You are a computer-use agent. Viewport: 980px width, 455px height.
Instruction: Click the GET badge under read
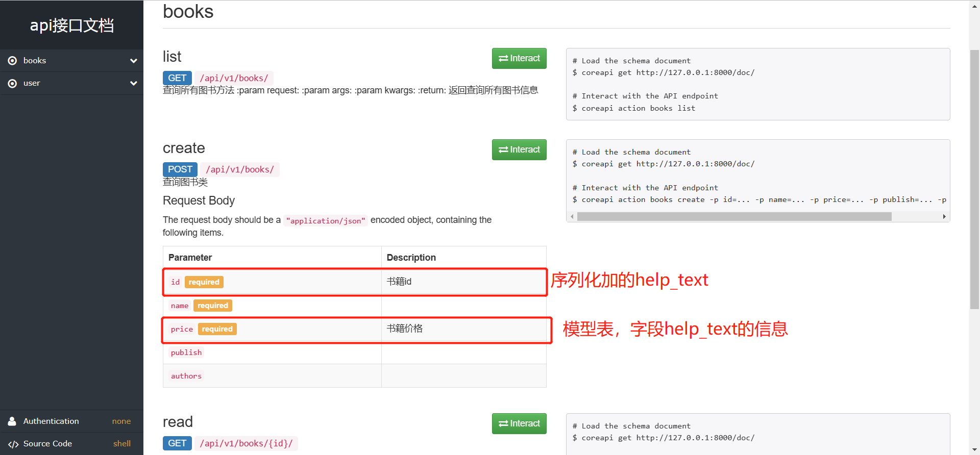pyautogui.click(x=177, y=443)
